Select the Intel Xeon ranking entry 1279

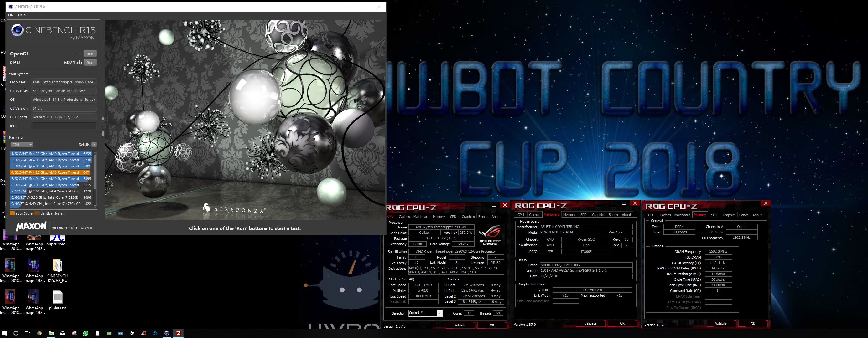[51, 191]
